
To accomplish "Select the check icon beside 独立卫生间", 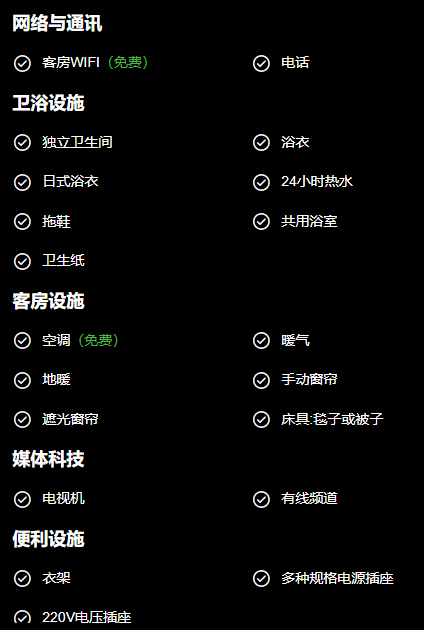I will point(22,143).
